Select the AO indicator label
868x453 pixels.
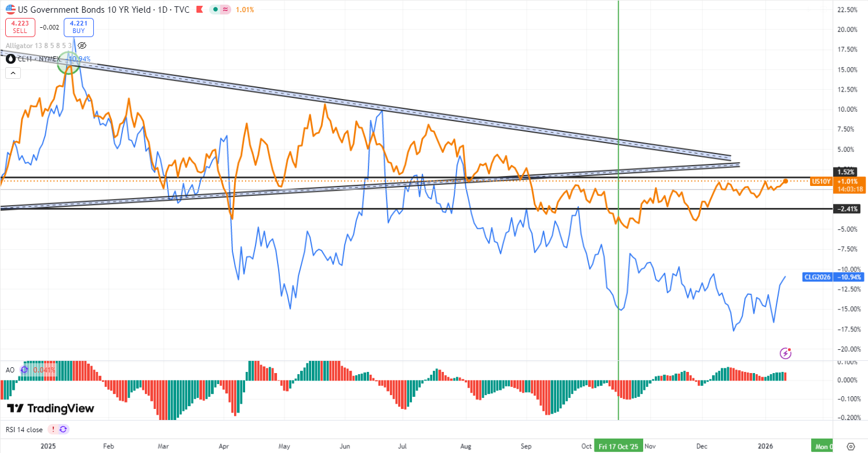(x=10, y=370)
